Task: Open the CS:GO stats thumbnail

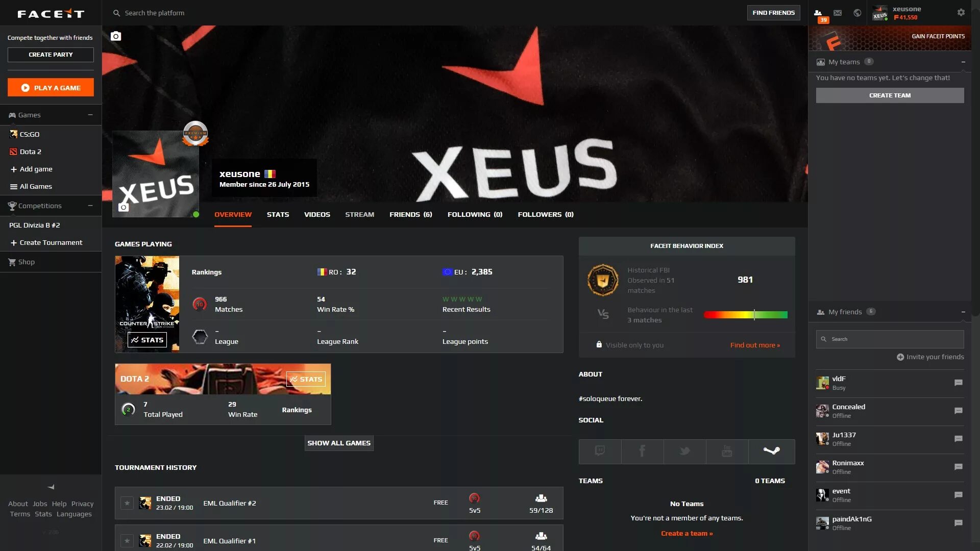Action: (x=146, y=339)
